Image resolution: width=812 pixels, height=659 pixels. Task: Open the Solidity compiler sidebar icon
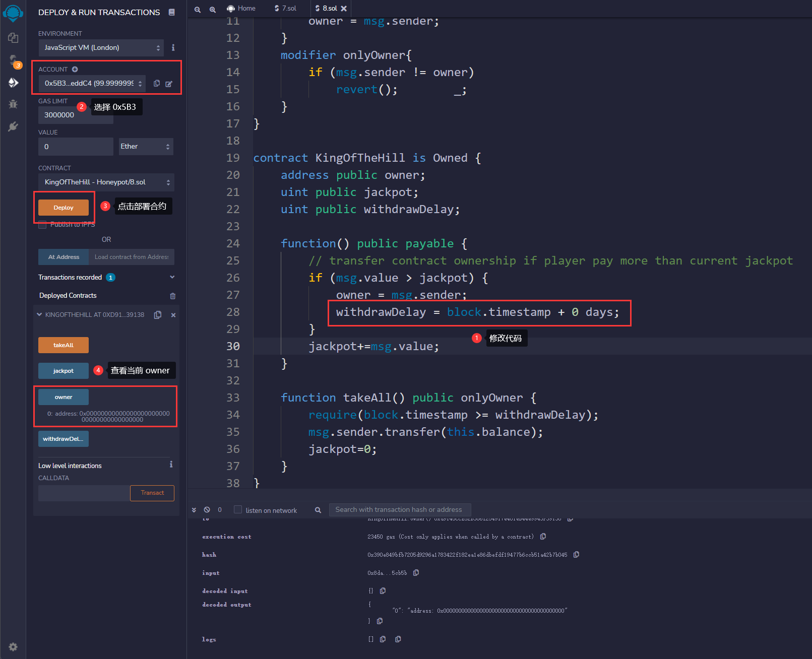pyautogui.click(x=13, y=61)
